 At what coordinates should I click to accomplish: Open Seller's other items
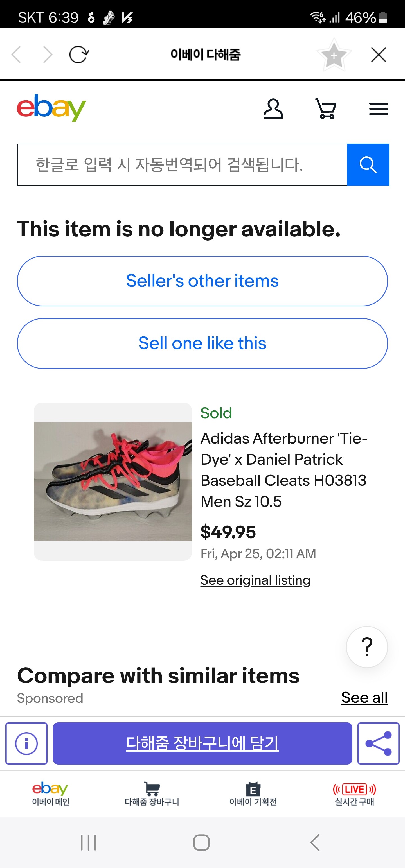click(x=202, y=281)
